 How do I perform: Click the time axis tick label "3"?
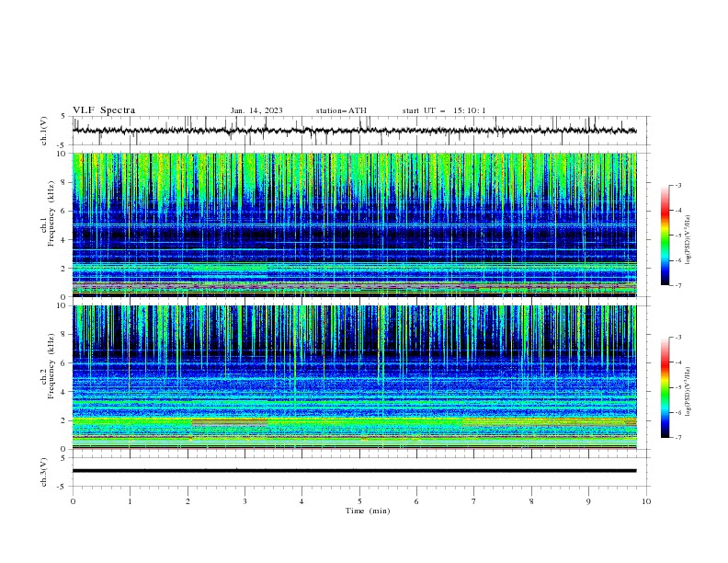pos(245,501)
